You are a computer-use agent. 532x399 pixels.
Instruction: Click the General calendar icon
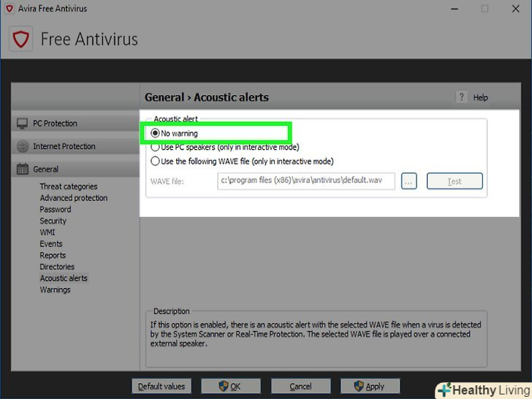(23, 169)
